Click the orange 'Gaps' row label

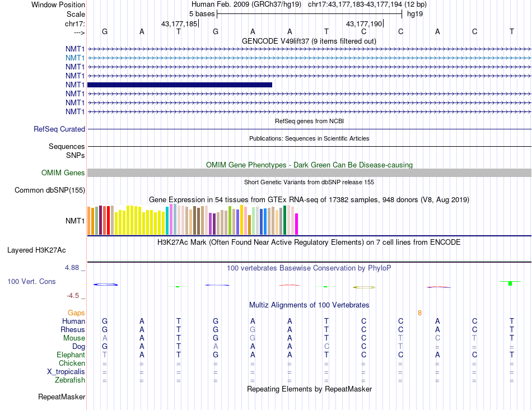click(x=76, y=313)
